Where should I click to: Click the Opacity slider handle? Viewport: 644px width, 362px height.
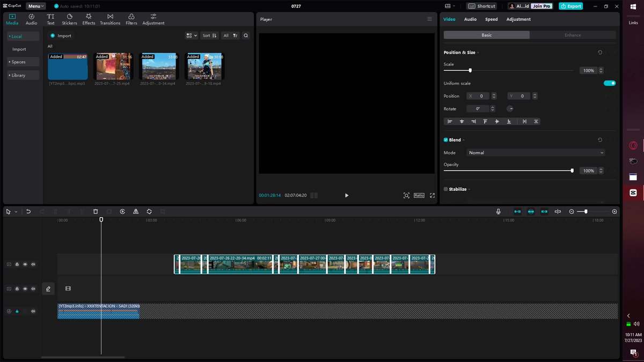point(572,171)
